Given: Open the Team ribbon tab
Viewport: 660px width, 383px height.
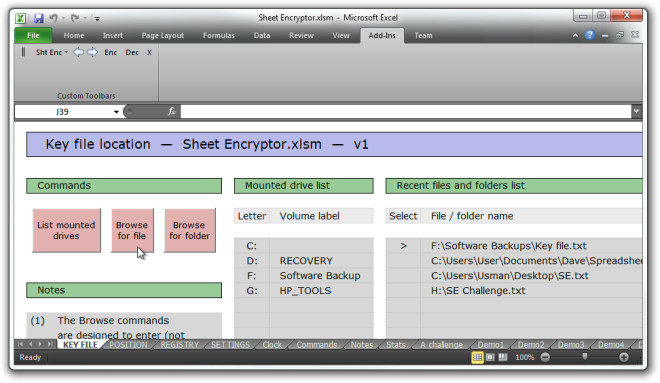Looking at the screenshot, I should (x=423, y=35).
